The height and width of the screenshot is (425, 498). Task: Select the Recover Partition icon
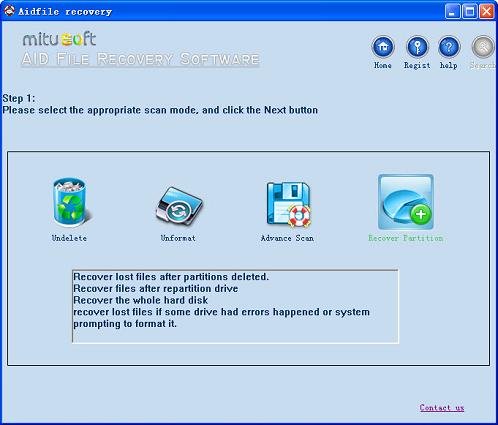pyautogui.click(x=406, y=202)
